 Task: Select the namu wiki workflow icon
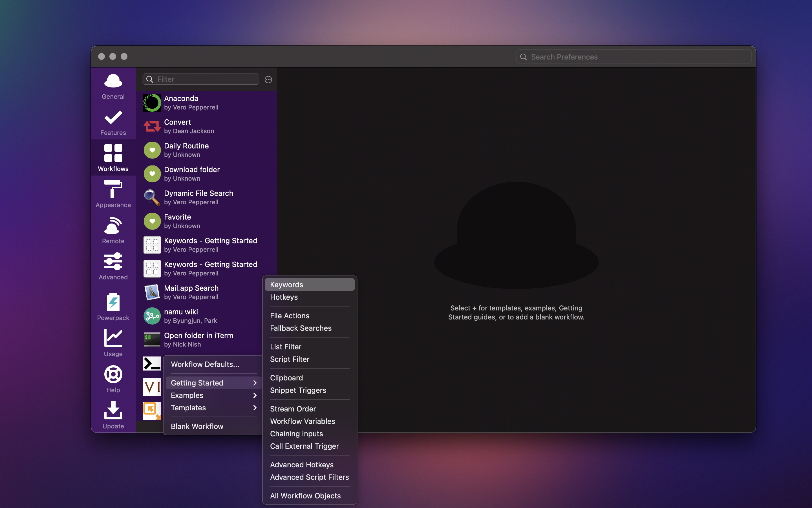tap(152, 316)
